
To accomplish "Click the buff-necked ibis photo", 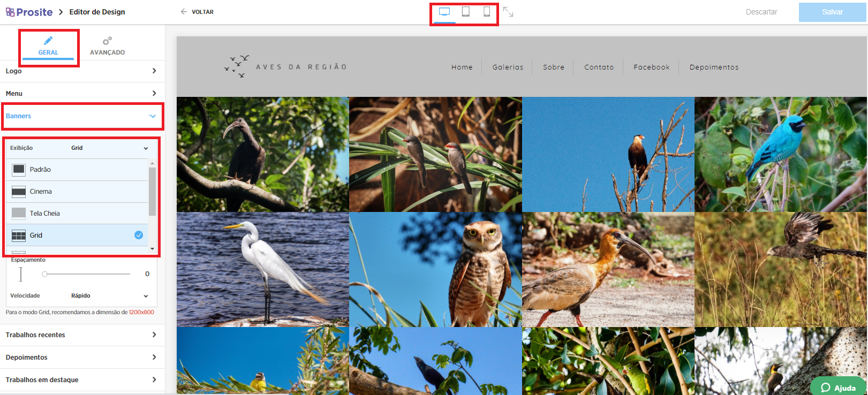I will point(608,270).
